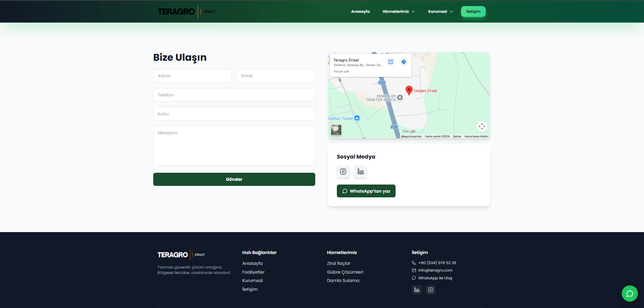644x308 pixels.
Task: Click the Hızlı Bağlantılar footer heading
Action: (x=259, y=252)
